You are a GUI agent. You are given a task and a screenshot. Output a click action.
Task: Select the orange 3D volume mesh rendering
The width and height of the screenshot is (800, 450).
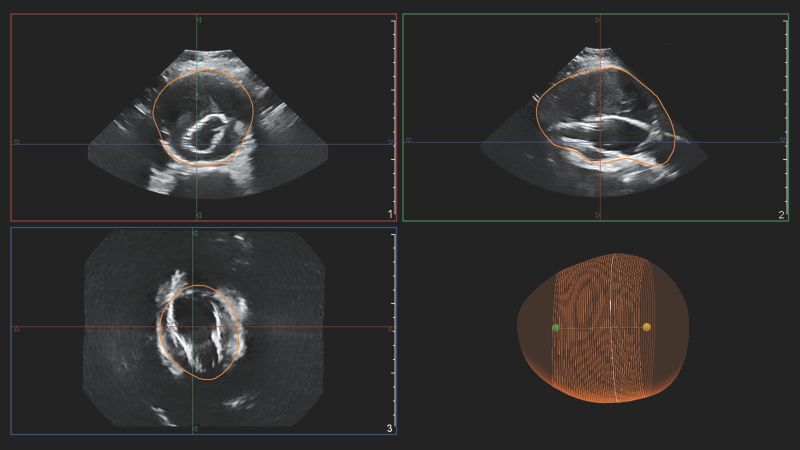coord(603,328)
